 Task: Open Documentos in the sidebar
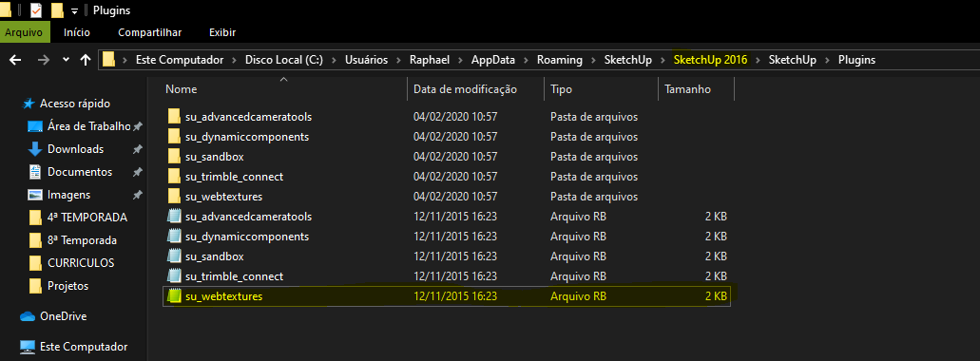point(80,172)
